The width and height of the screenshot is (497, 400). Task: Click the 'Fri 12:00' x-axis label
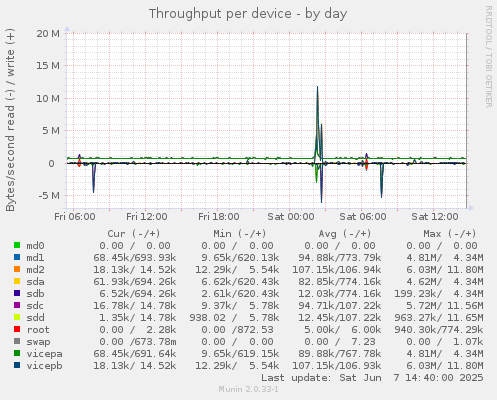[x=147, y=217]
